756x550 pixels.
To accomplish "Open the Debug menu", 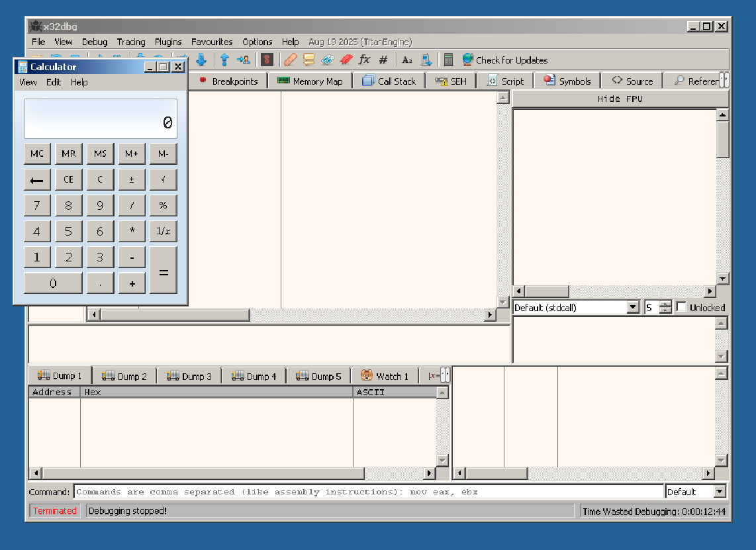I will click(95, 42).
